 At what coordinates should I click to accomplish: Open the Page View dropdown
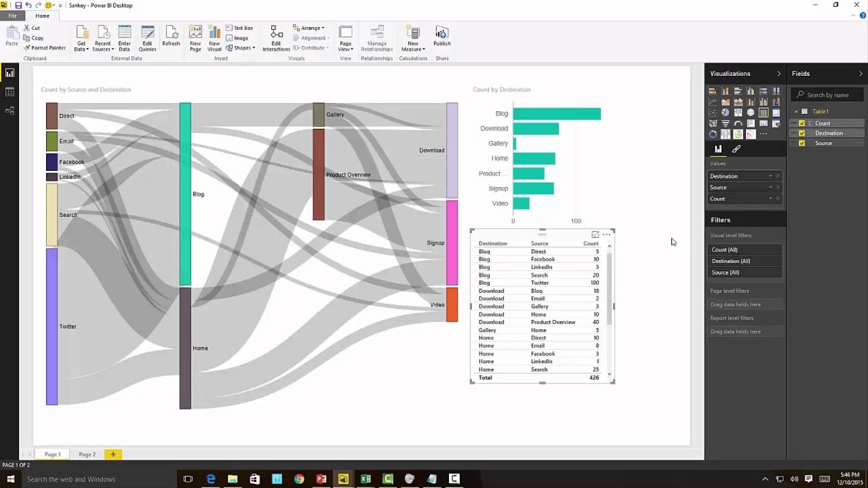click(346, 38)
